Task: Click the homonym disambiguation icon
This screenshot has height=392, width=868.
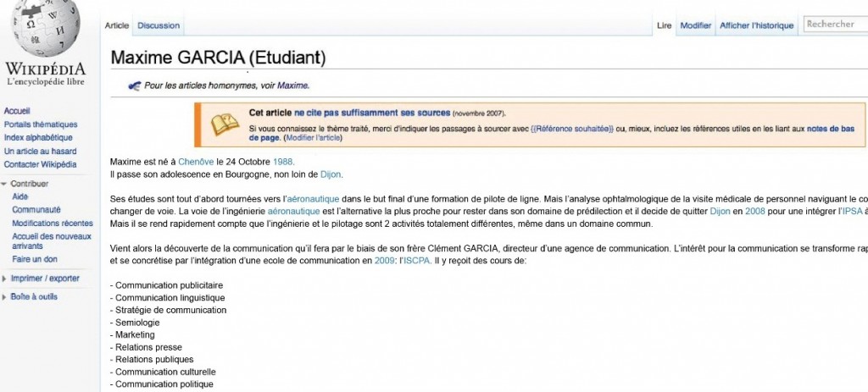Action: 135,86
